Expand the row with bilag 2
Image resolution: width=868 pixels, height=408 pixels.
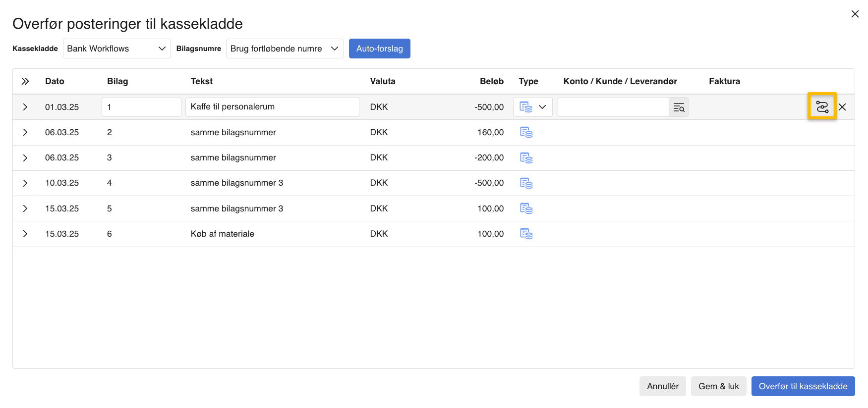pos(25,132)
